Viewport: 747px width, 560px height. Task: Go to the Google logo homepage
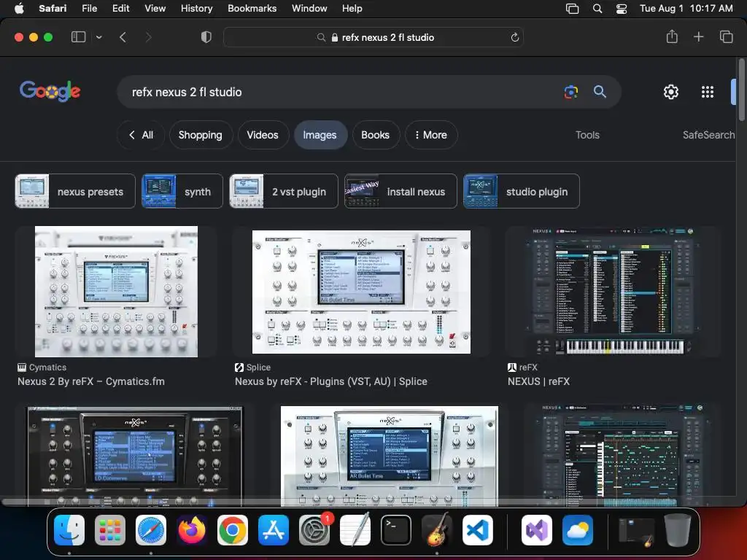pos(50,91)
